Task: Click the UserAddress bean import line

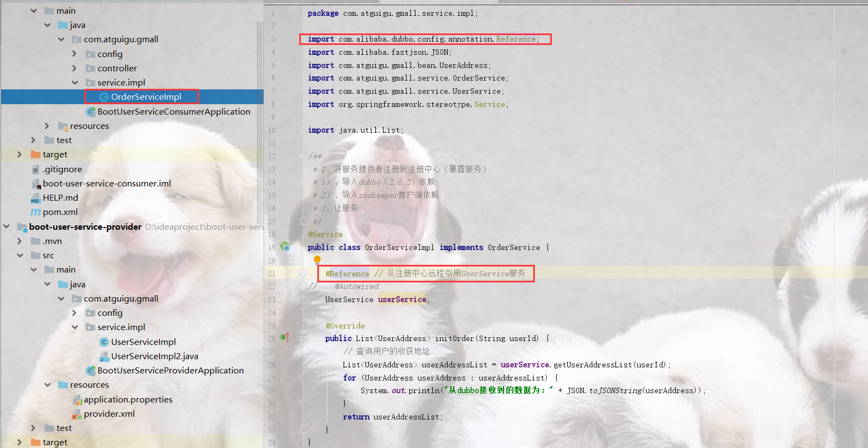Action: (399, 65)
